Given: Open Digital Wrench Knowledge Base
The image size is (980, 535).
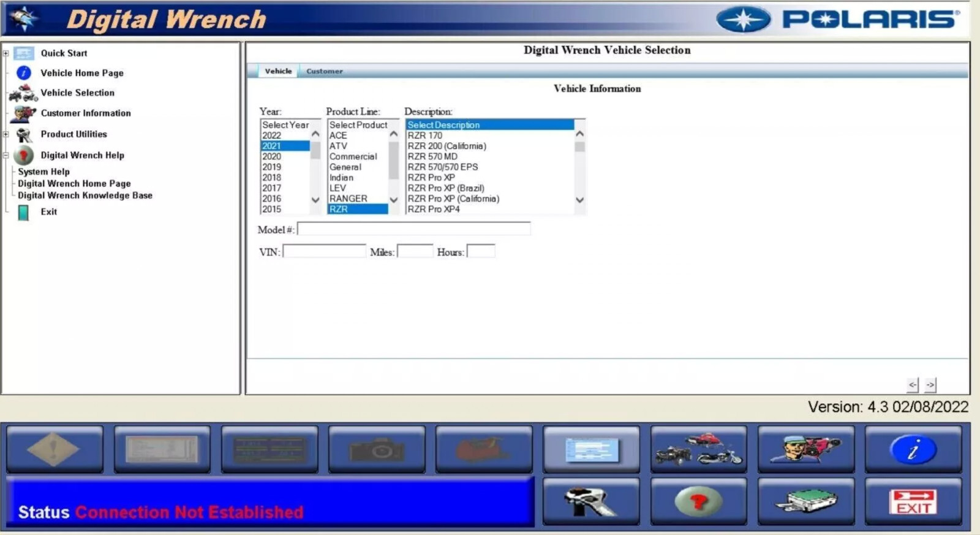Looking at the screenshot, I should pos(85,195).
